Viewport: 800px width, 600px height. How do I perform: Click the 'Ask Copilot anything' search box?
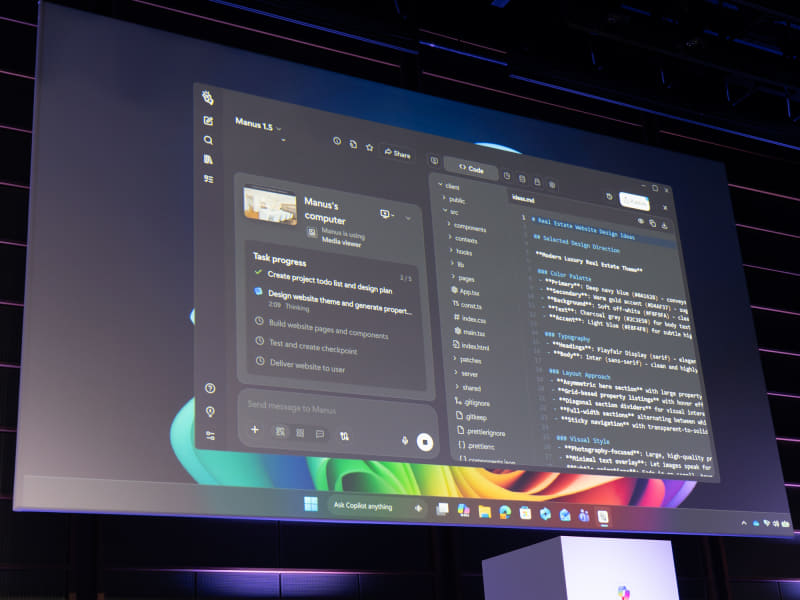coord(376,507)
